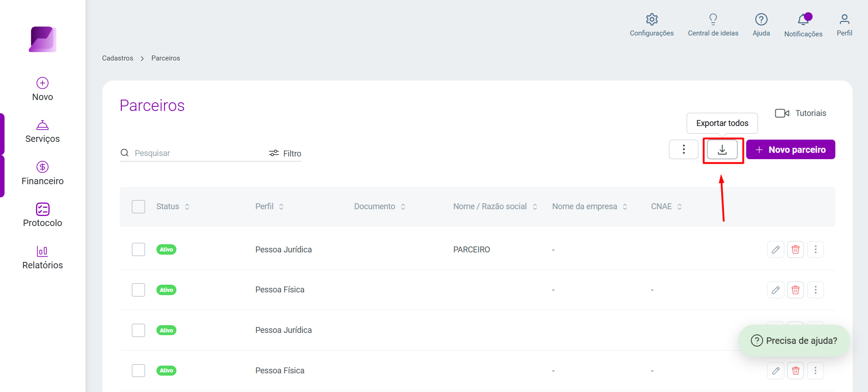Open the Ajuda help icon

pos(761,20)
